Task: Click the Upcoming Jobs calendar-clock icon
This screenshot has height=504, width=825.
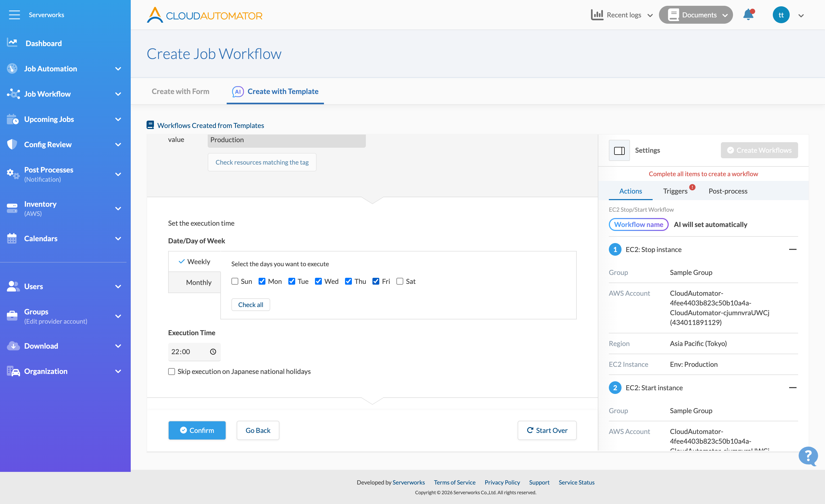Action: tap(13, 119)
